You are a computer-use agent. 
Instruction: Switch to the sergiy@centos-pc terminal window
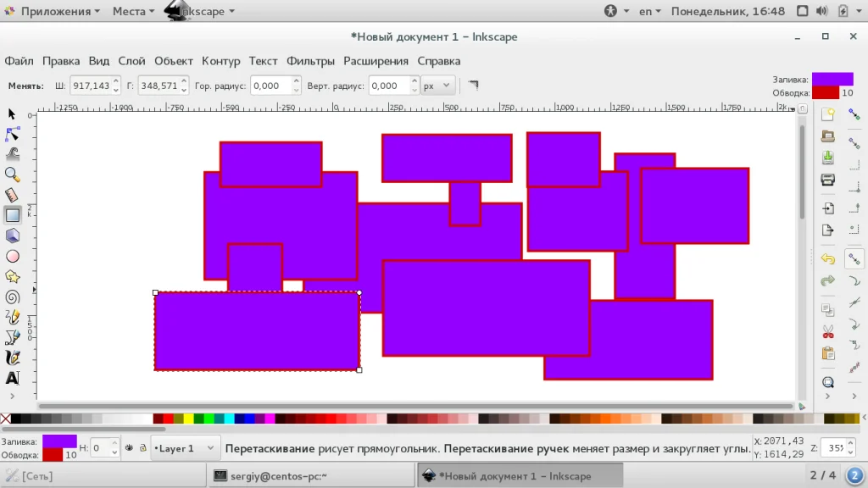coord(311,476)
